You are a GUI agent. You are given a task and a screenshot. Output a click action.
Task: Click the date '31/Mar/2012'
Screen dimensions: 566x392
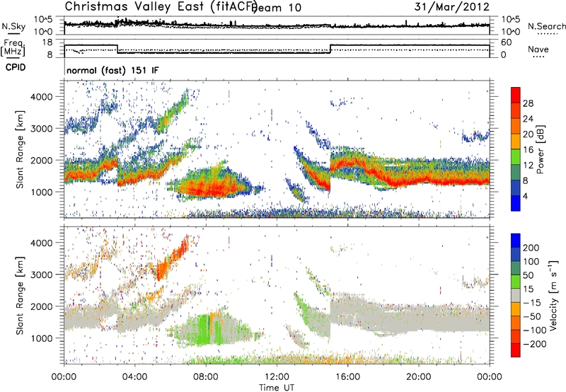click(451, 6)
